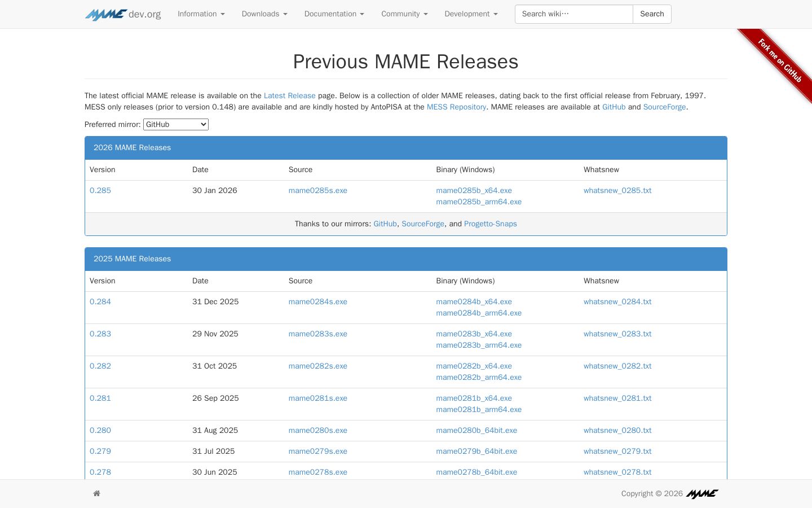Open version 0.278 link
This screenshot has width=812, height=508.
[100, 472]
